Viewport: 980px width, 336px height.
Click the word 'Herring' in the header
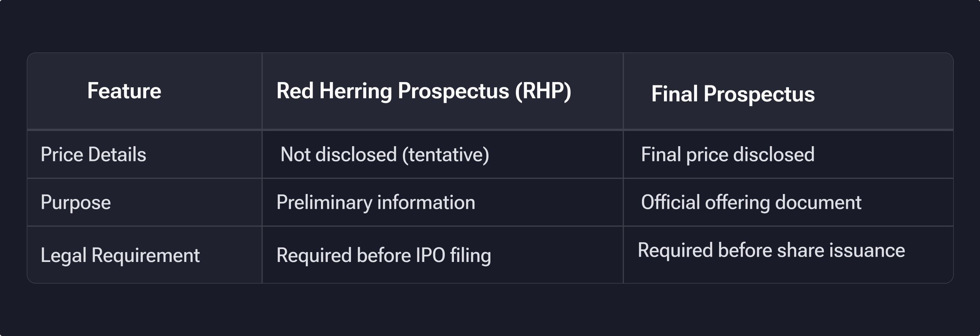356,91
